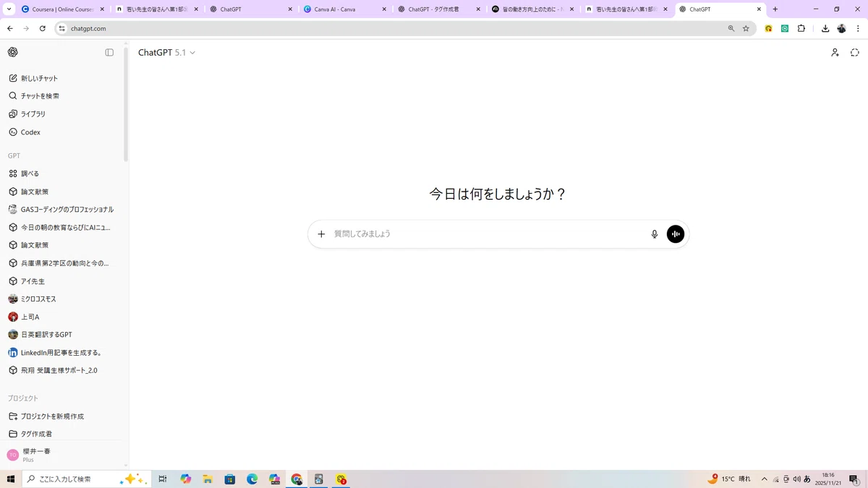
Task: Click the microphone dictation icon
Action: coord(654,234)
